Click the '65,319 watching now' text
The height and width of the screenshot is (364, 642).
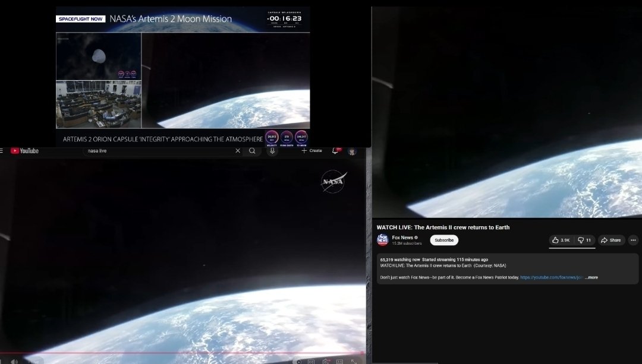click(x=400, y=259)
